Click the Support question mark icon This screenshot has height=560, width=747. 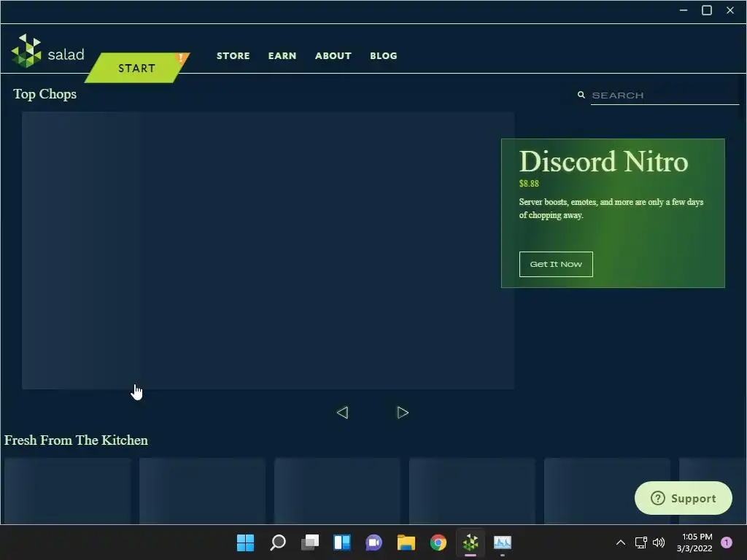657,498
